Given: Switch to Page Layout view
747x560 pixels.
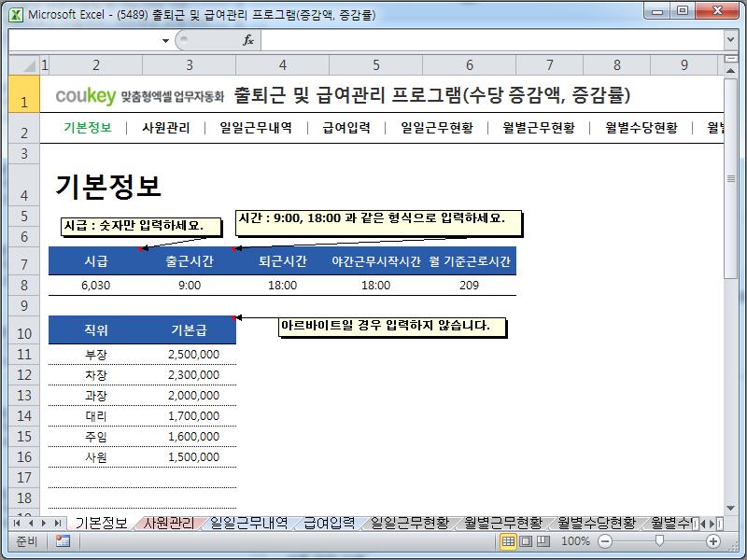Looking at the screenshot, I should 526,541.
